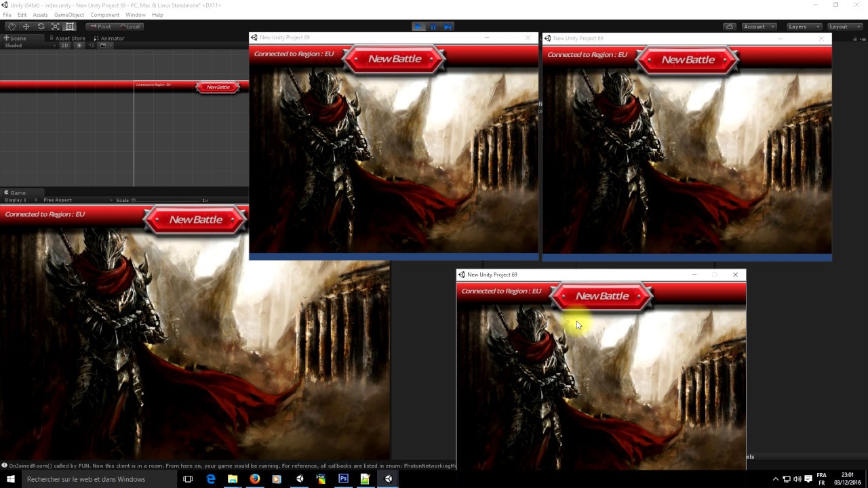Viewport: 868px width, 488px height.
Task: Open Firefox from taskbar
Action: tap(254, 479)
